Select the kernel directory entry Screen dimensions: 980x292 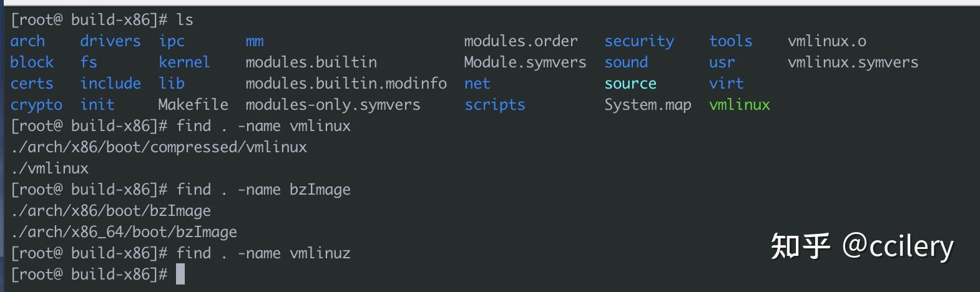pyautogui.click(x=184, y=62)
